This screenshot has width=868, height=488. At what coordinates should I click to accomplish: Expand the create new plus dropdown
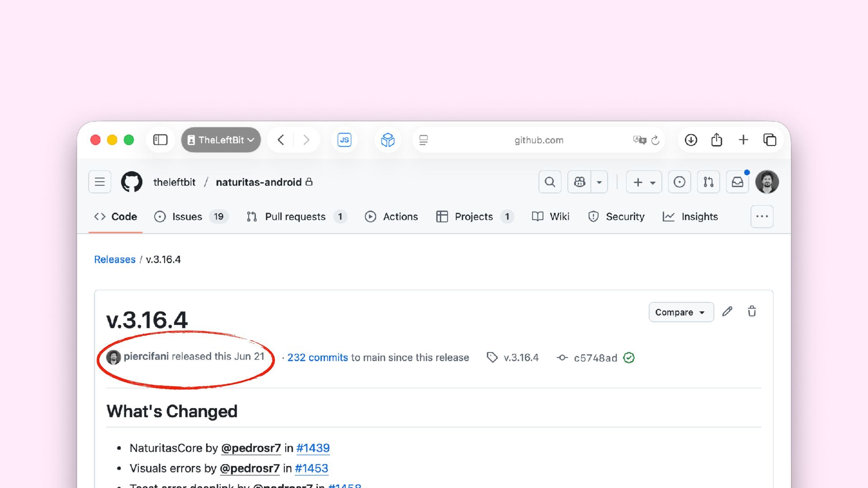coord(644,182)
